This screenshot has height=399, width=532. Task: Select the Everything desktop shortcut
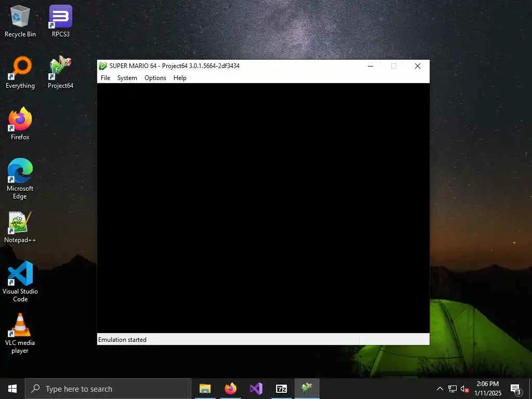20,73
